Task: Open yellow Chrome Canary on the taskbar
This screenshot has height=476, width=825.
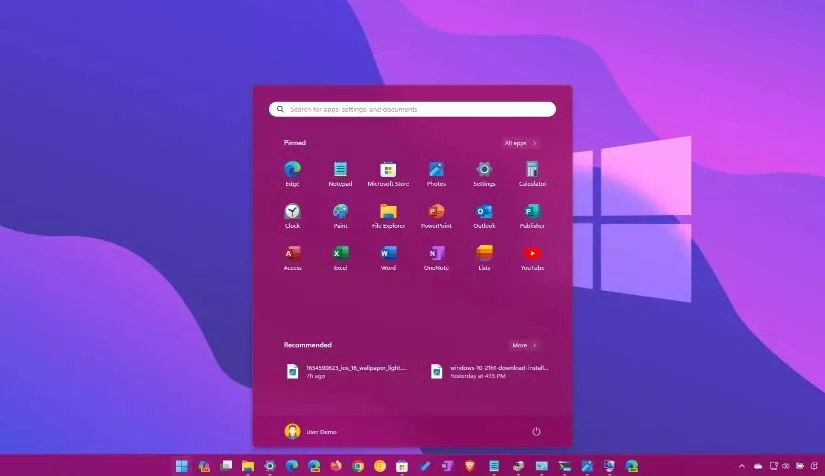Action: (380, 466)
